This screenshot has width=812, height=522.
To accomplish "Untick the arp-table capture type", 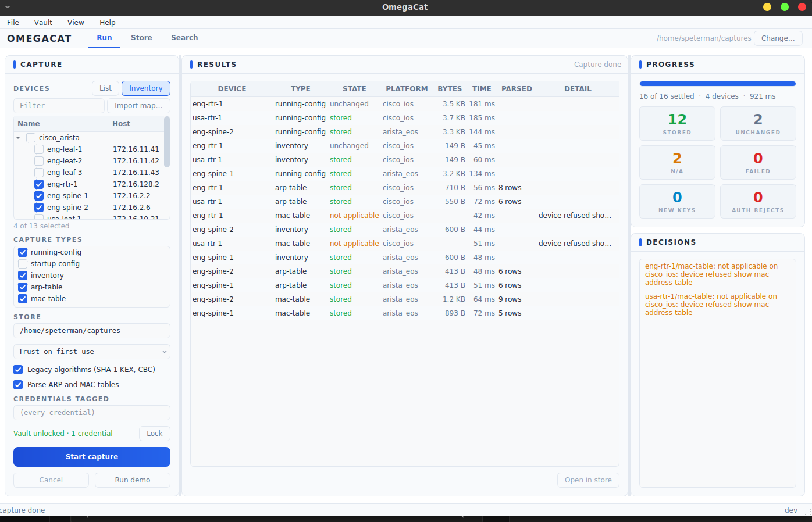I will 23,287.
